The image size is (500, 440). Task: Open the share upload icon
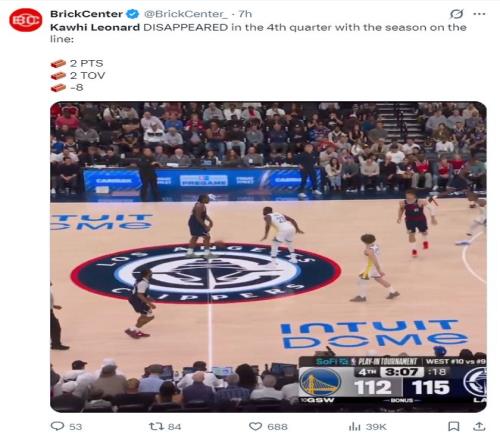point(479,426)
